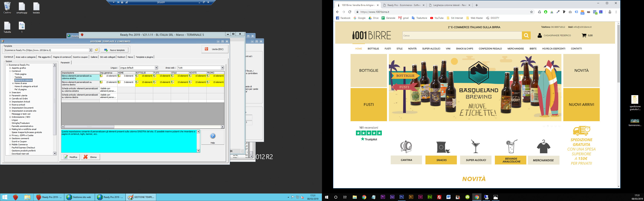Switch to Ready Pro - Ecommerce Chrome tab
Viewport: 644px width, 201px height.
click(404, 5)
